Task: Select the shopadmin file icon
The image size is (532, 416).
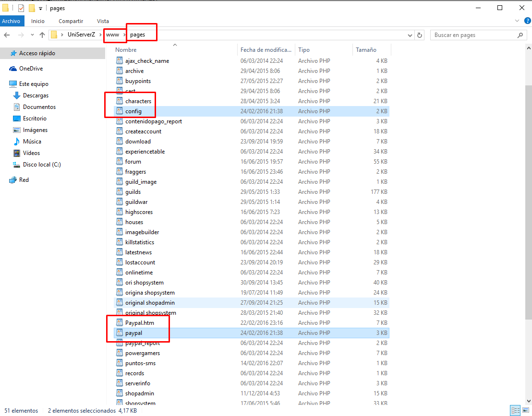Action: (120, 393)
